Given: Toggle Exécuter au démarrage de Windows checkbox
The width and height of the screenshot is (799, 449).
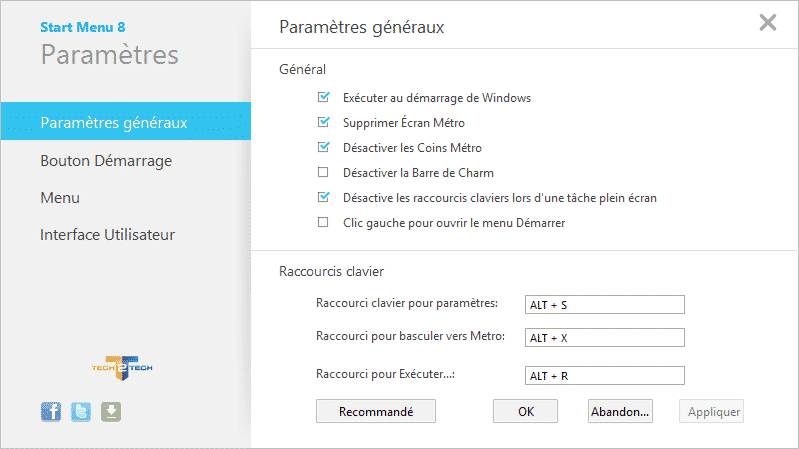Looking at the screenshot, I should 323,97.
